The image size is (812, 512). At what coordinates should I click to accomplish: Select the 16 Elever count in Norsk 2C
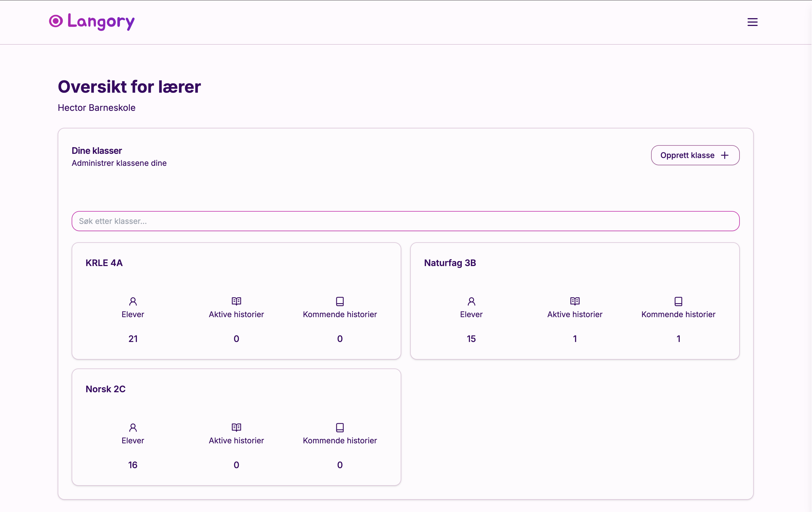click(133, 465)
